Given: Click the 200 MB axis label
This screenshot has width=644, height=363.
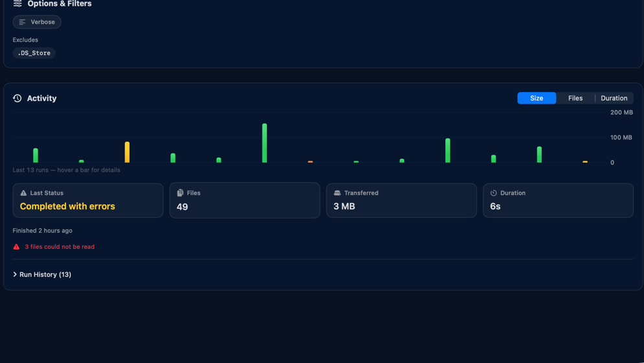Looking at the screenshot, I should click(621, 112).
